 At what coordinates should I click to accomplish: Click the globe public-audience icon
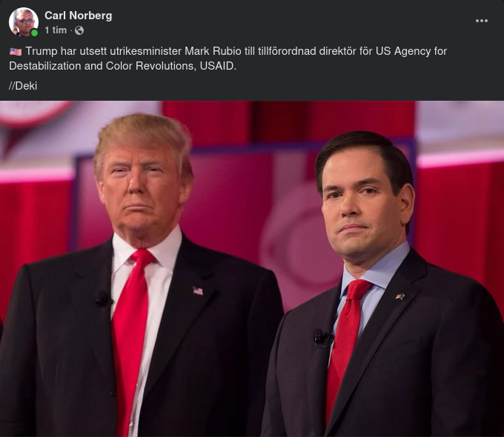click(x=79, y=30)
